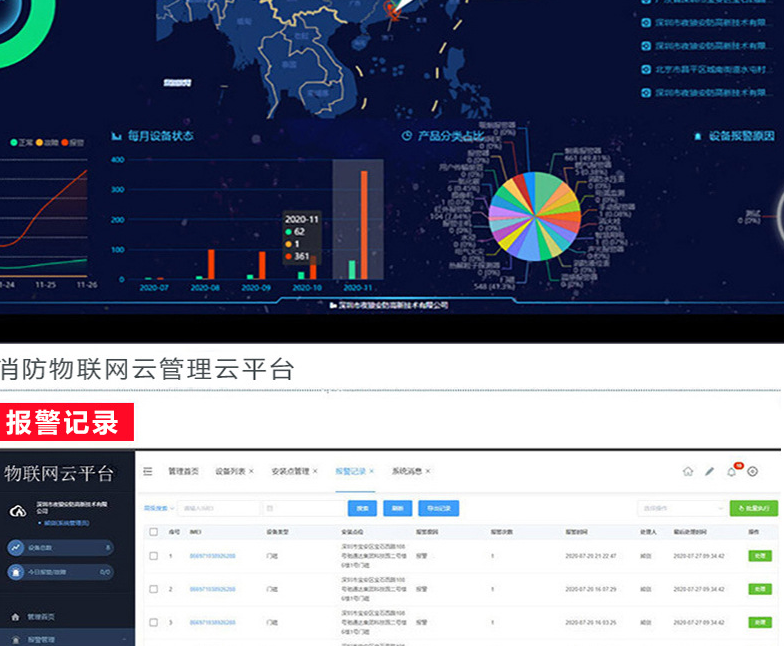Toggle 报警 red legend item
The height and width of the screenshot is (646, 784).
coord(72,142)
